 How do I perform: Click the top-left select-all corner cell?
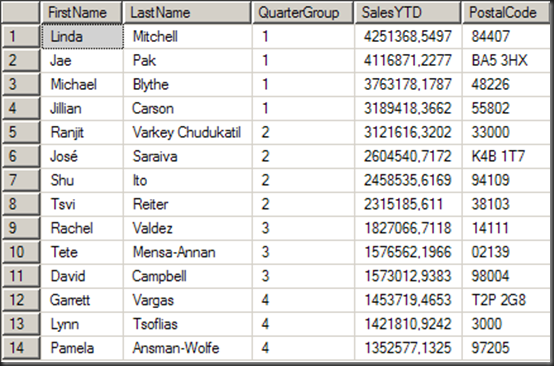click(21, 13)
